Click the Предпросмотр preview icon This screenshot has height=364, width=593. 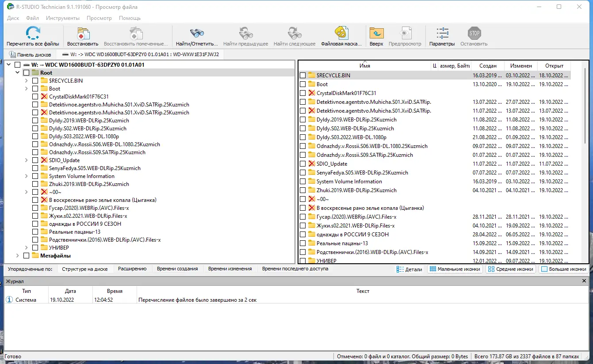tap(405, 33)
